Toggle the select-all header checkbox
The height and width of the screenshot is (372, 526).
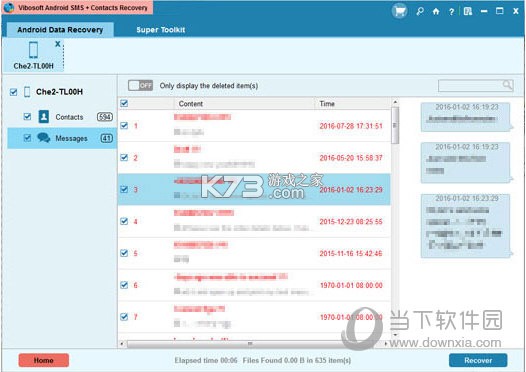(124, 103)
